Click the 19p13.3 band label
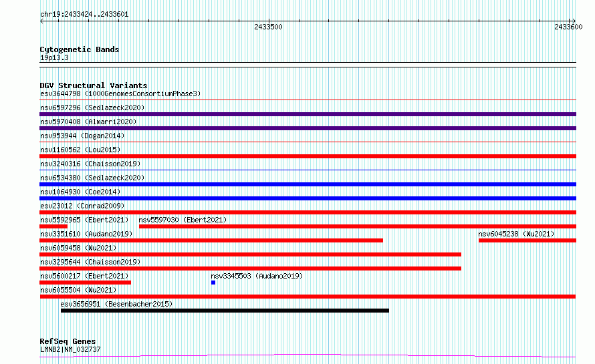 [x=54, y=57]
